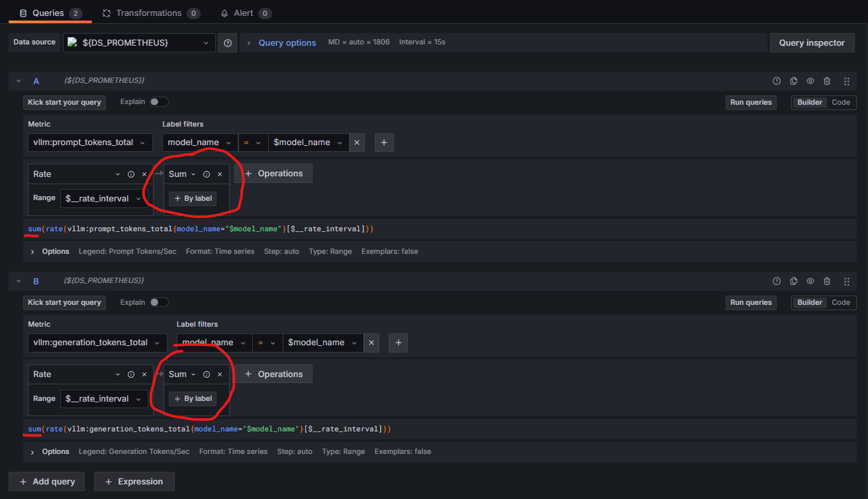
Task: Remove the Rate operation in query A
Action: pyautogui.click(x=144, y=174)
